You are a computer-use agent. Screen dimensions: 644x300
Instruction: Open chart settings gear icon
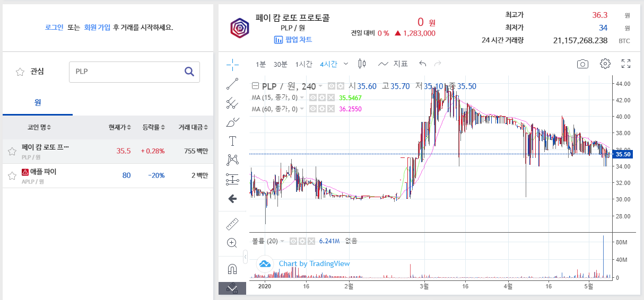605,64
